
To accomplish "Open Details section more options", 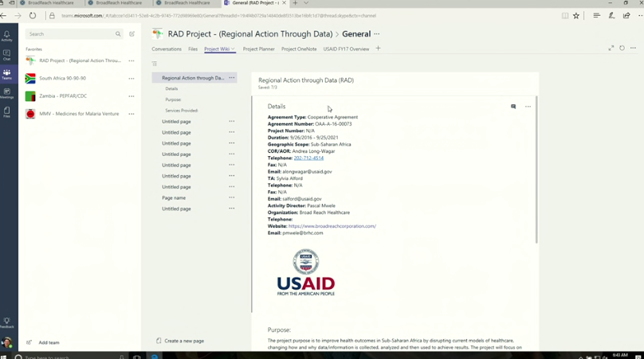I will click(x=528, y=107).
